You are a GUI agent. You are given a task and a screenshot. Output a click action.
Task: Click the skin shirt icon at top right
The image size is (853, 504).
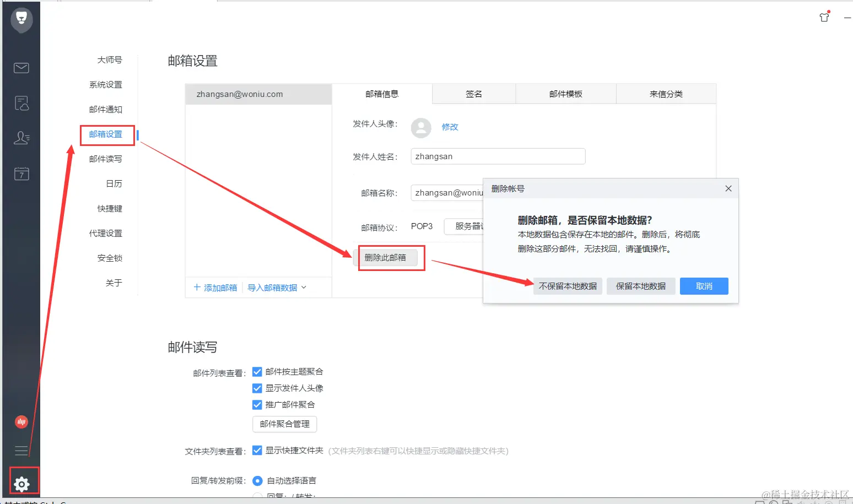[x=824, y=17]
